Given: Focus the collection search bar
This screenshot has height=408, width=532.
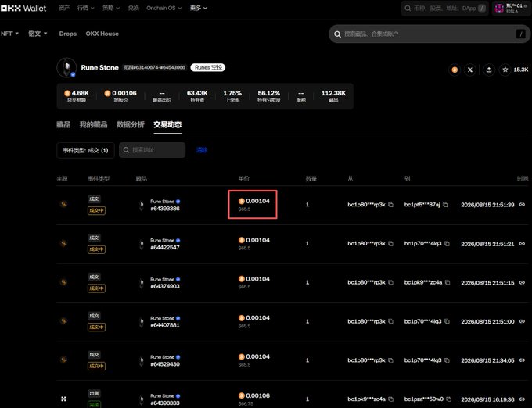Looking at the screenshot, I should coord(430,34).
